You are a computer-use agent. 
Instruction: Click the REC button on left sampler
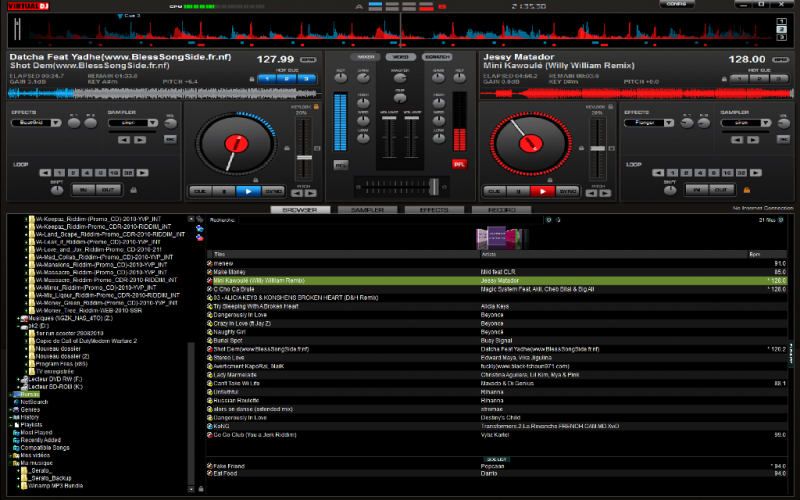170,139
